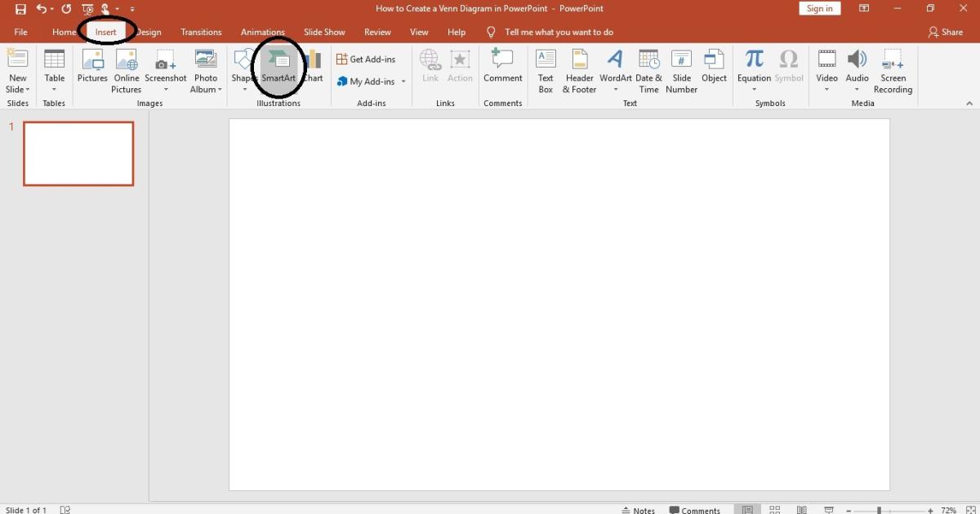
Task: Insert the Slide Number
Action: (x=681, y=69)
